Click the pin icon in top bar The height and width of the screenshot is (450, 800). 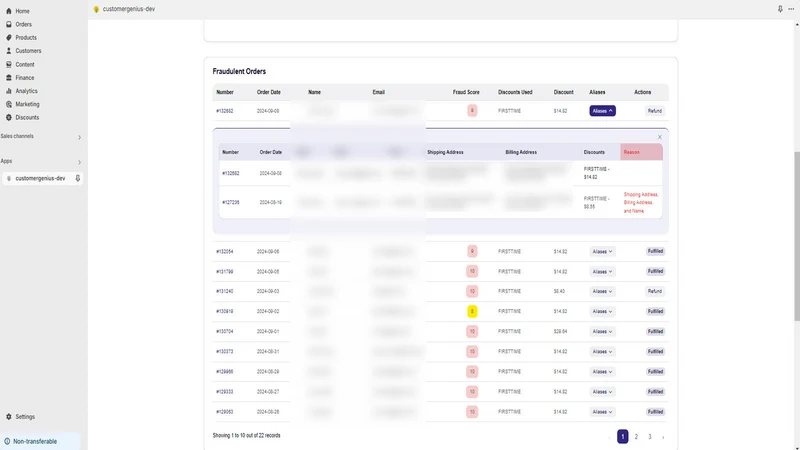coord(780,9)
